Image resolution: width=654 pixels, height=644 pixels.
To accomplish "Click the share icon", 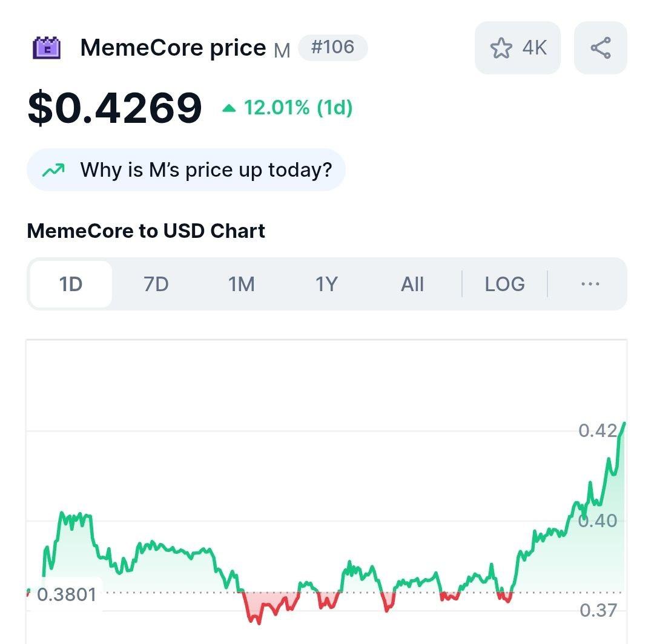I will point(600,48).
